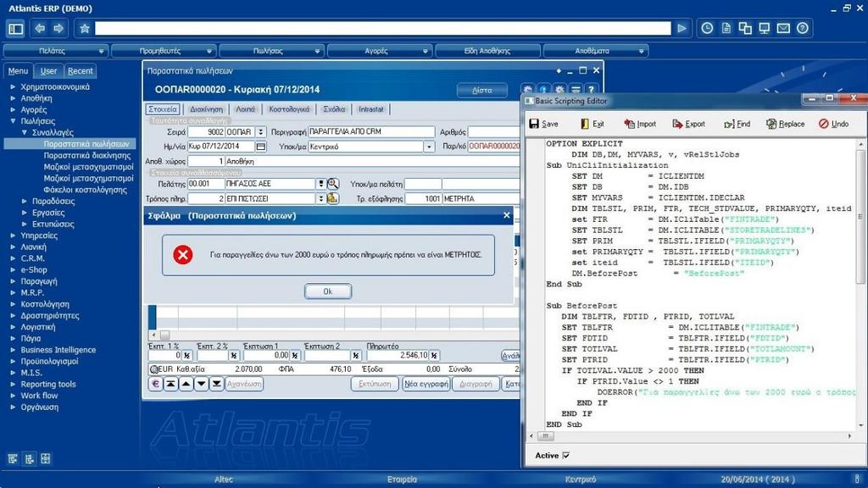Click the Νέα εγγραφή button
Screen dimensions: 868x488
(x=426, y=384)
